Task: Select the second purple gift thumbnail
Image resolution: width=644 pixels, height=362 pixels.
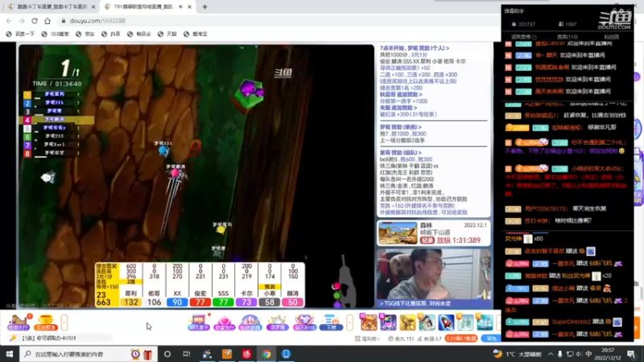Action: tap(387, 323)
